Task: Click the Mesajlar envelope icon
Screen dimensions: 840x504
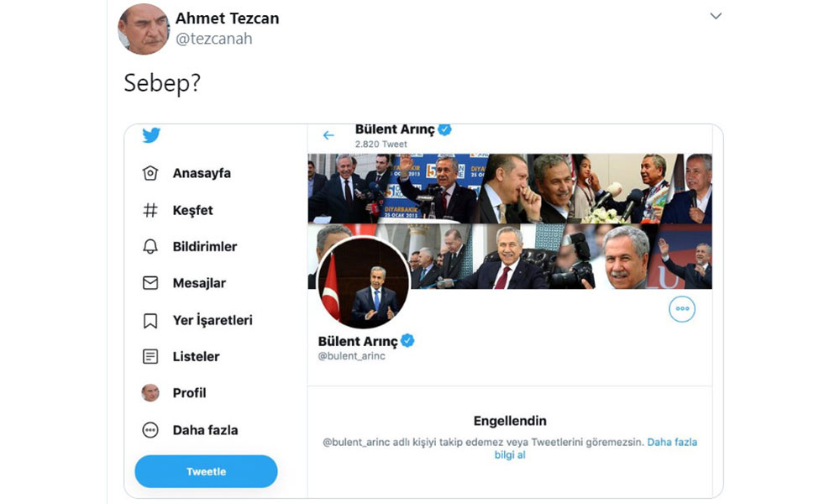Action: pyautogui.click(x=150, y=283)
